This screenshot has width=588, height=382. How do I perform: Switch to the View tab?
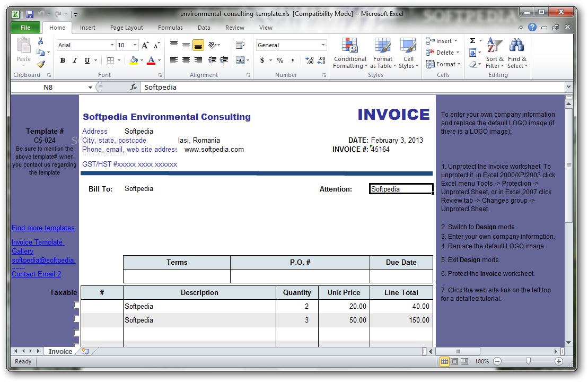pyautogui.click(x=266, y=28)
